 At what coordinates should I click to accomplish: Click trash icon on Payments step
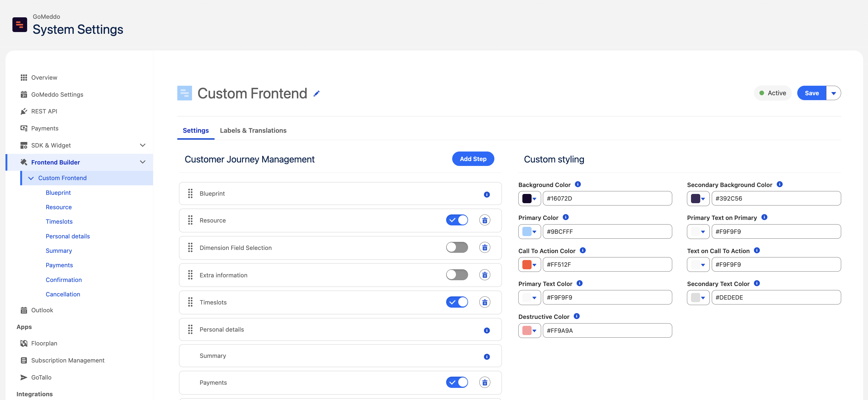pyautogui.click(x=484, y=382)
